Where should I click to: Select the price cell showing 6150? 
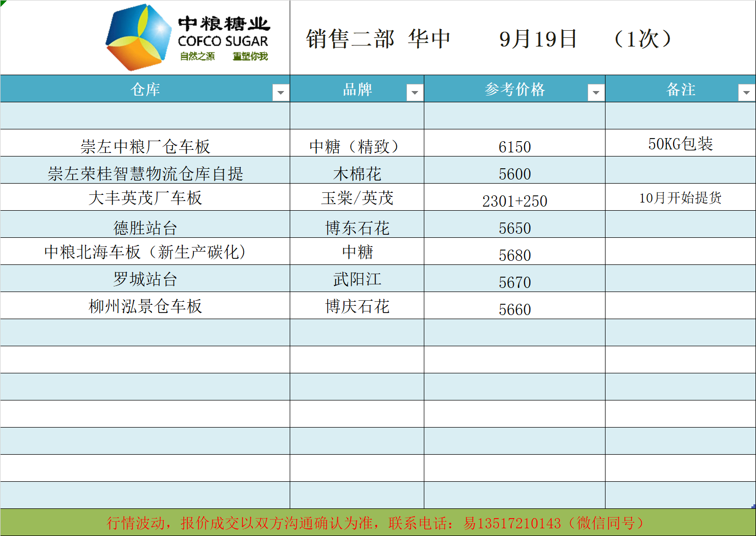(514, 146)
